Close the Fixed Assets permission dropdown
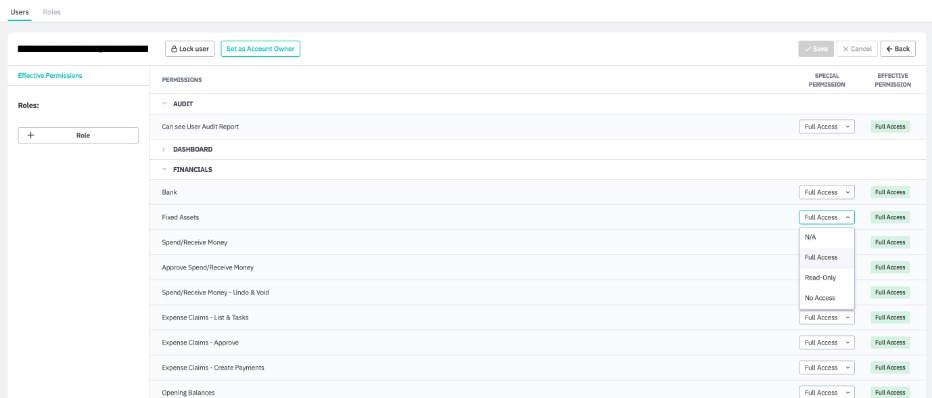This screenshot has height=398, width=932. tap(827, 217)
